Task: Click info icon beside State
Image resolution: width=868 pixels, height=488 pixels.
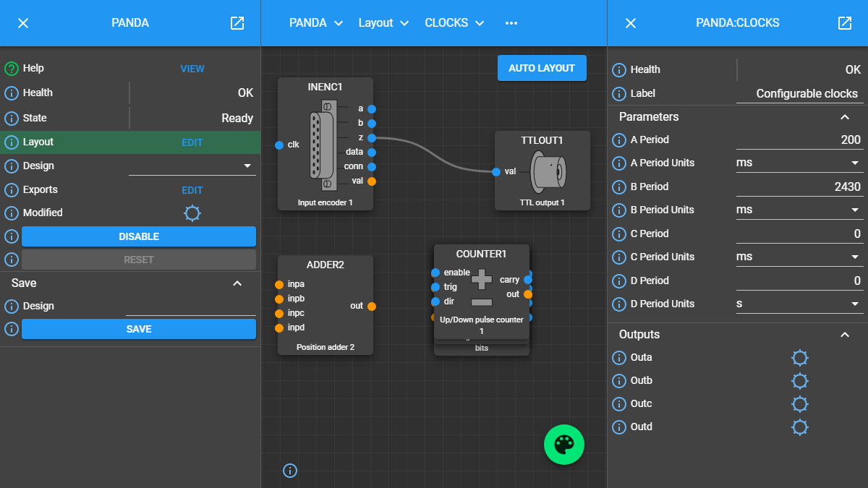Action: tap(12, 119)
